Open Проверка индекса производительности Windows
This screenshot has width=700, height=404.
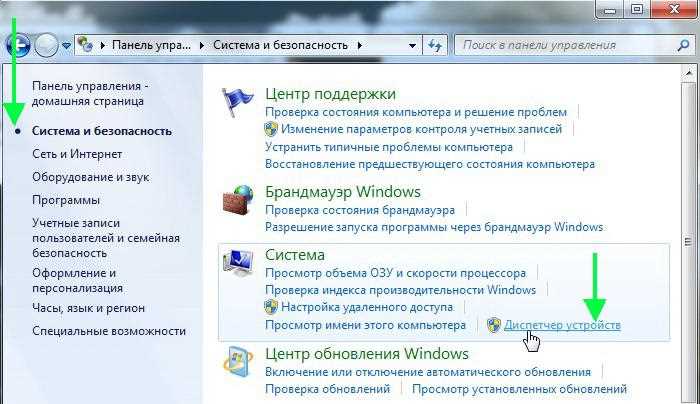(400, 290)
